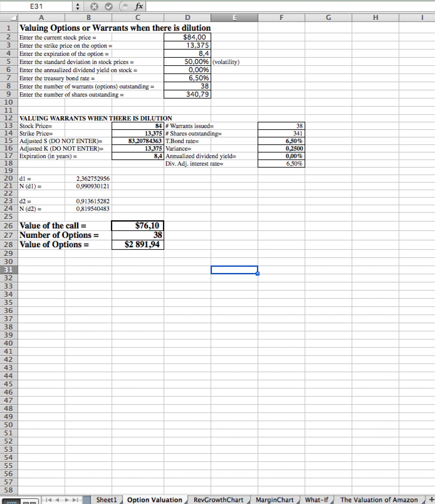The image size is (435, 504).
Task: Select highlighted column E header
Action: pyautogui.click(x=234, y=18)
